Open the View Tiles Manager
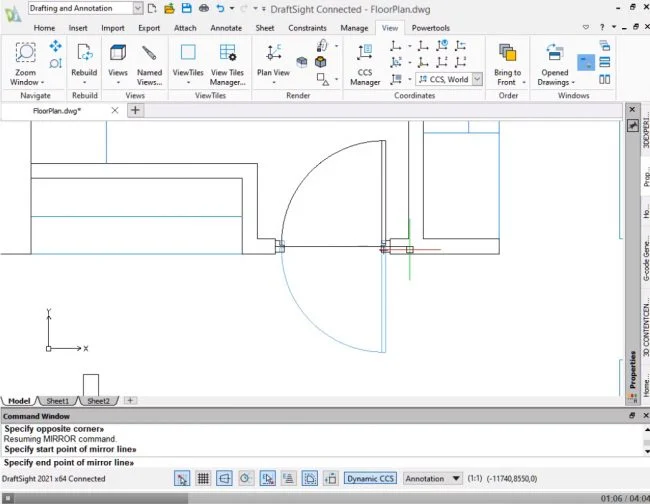 coord(227,63)
